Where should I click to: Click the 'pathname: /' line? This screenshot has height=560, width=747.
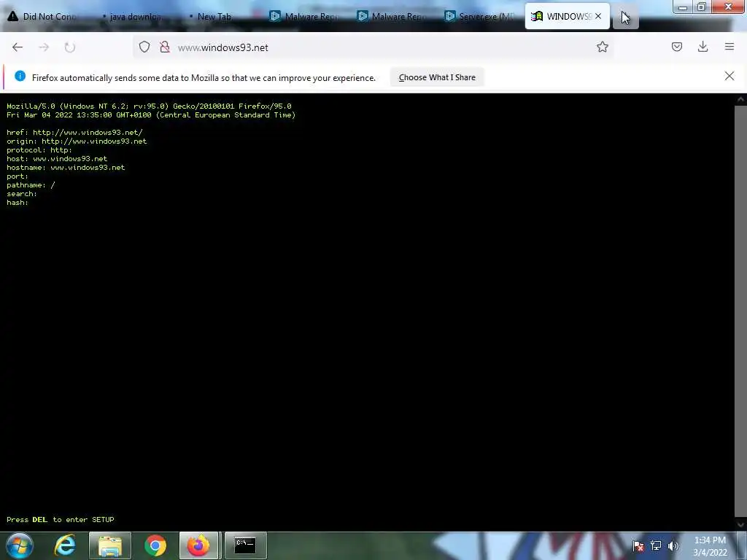(x=31, y=184)
